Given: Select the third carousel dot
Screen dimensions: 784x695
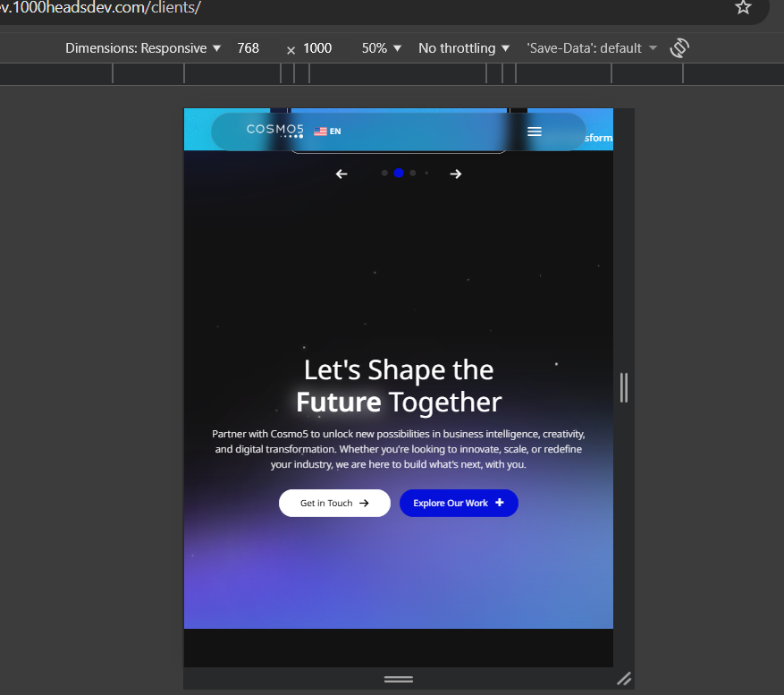Looking at the screenshot, I should 412,173.
